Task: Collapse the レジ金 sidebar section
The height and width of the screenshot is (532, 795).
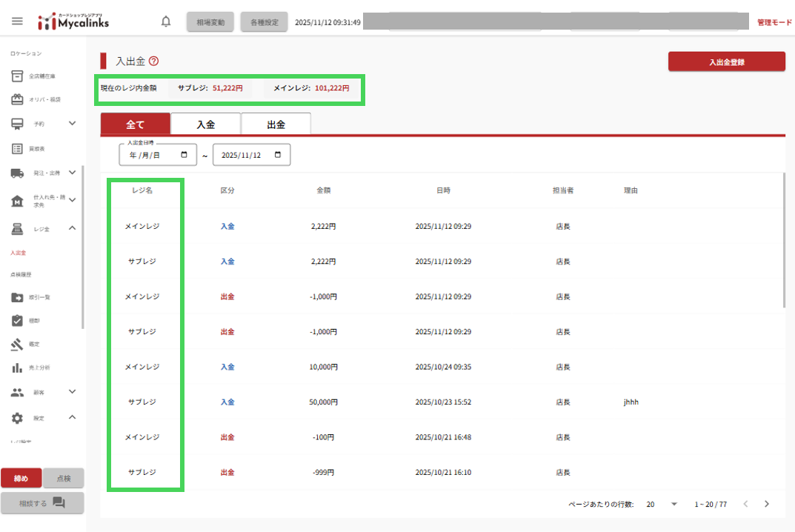Action: pyautogui.click(x=73, y=228)
